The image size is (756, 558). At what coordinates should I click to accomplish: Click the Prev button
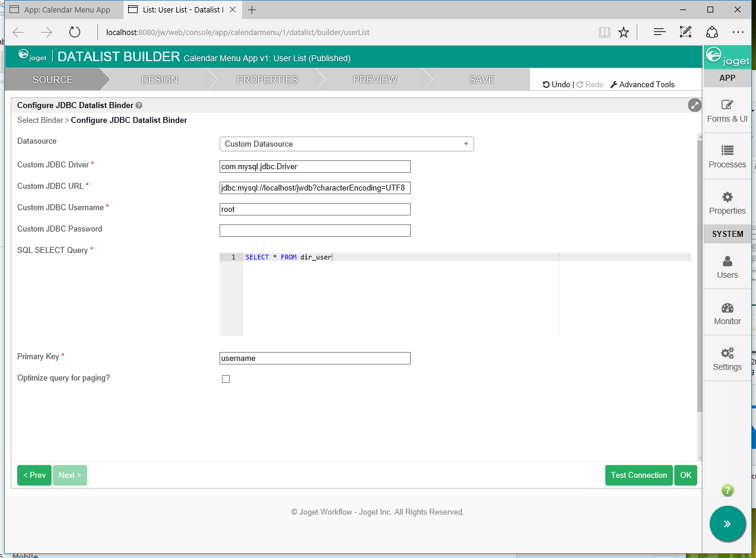[34, 475]
